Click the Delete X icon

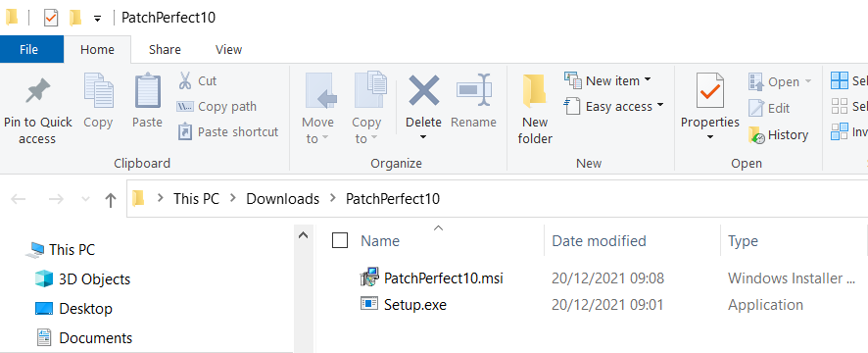[424, 90]
